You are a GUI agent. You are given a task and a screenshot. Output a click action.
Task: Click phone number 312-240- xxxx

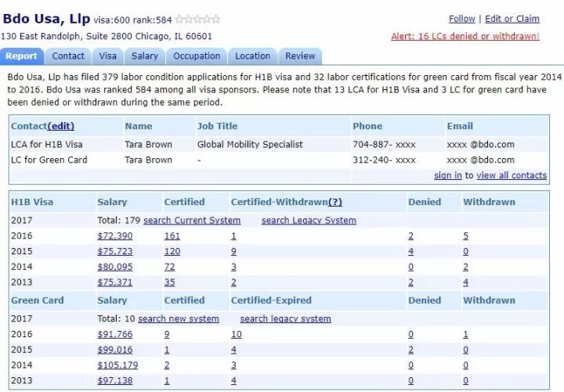pos(384,160)
